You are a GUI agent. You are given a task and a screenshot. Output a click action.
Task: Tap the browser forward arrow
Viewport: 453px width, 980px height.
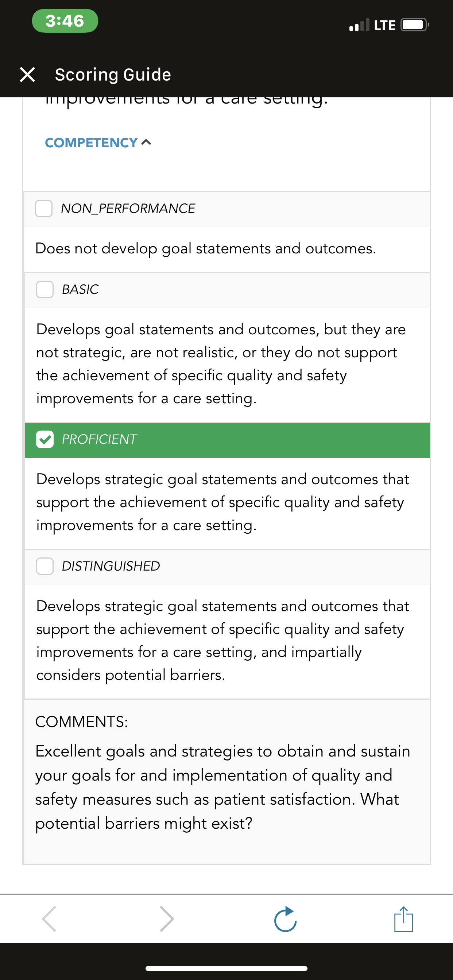pos(167,919)
